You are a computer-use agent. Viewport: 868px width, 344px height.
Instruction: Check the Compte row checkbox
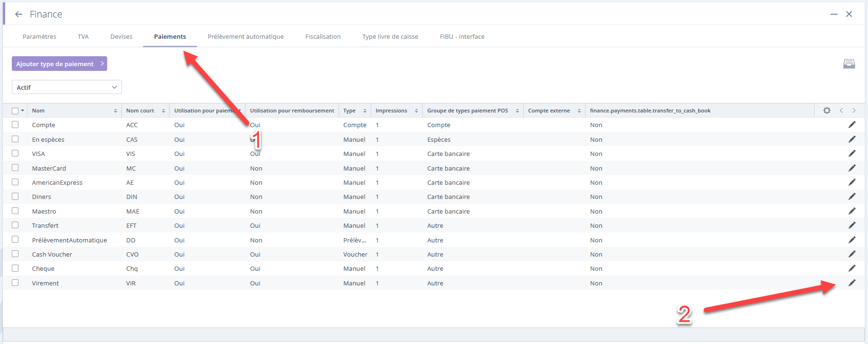coord(15,125)
